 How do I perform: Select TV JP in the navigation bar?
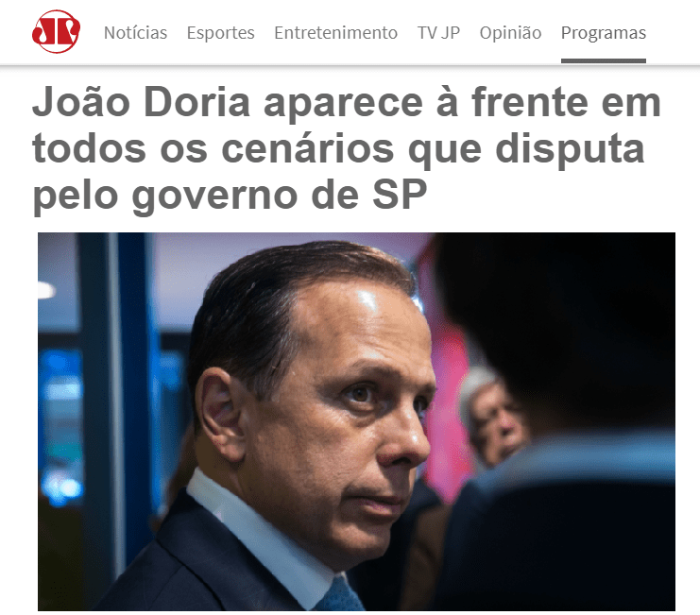438,33
